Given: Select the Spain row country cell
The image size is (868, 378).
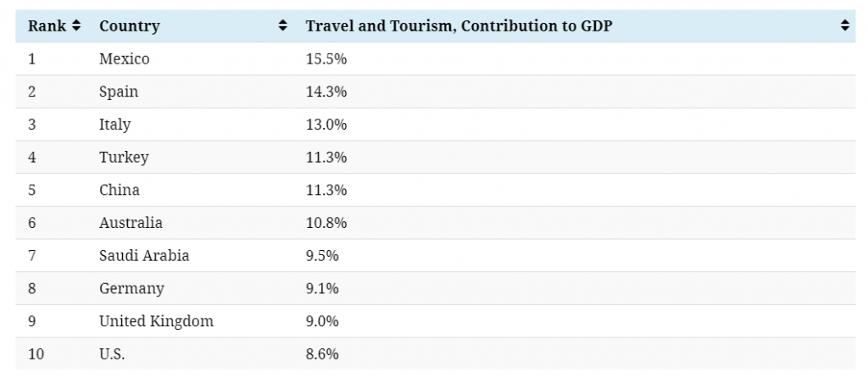Looking at the screenshot, I should 119,92.
